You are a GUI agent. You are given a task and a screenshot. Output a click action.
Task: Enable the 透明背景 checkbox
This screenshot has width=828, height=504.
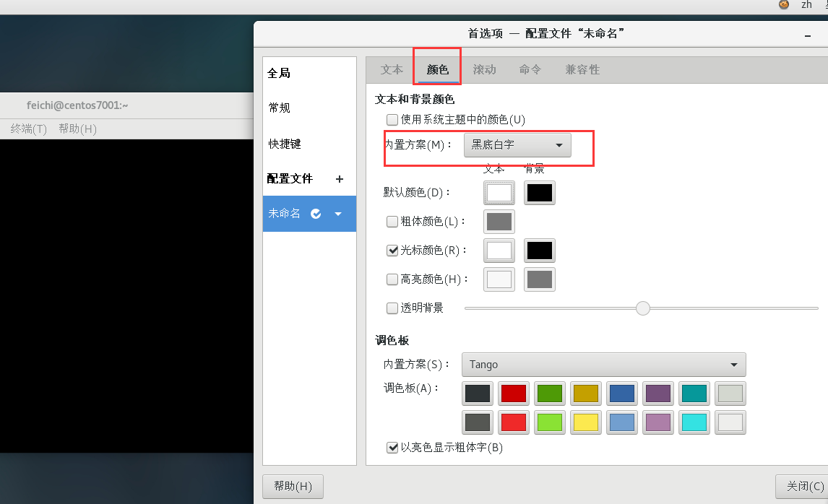(x=392, y=308)
